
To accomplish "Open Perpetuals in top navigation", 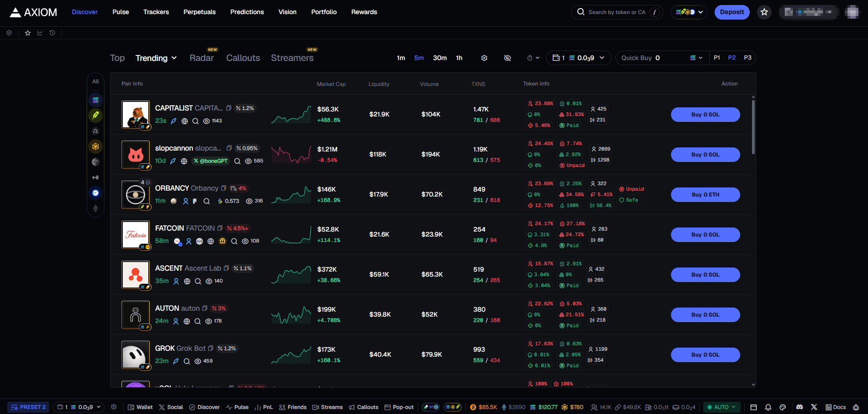I will pos(200,12).
